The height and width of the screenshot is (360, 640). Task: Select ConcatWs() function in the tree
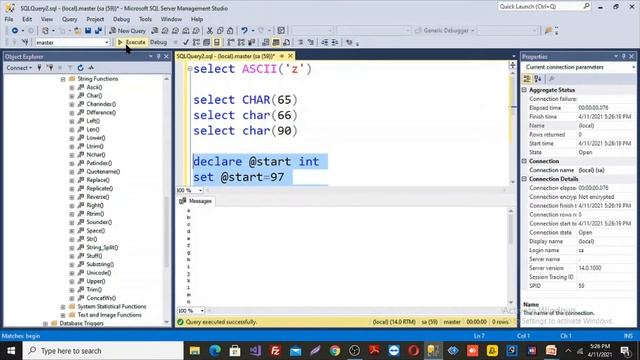pyautogui.click(x=101, y=298)
